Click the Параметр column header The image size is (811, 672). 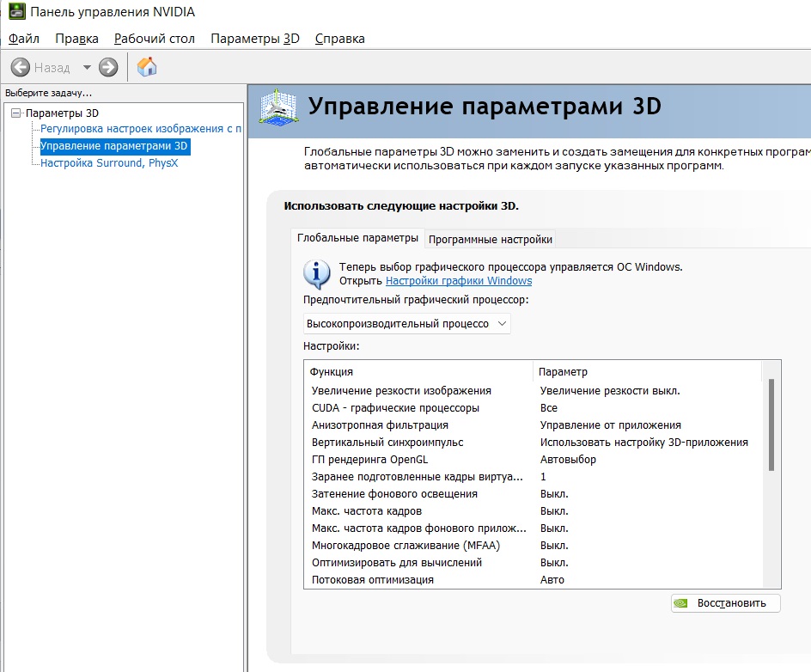(x=648, y=371)
